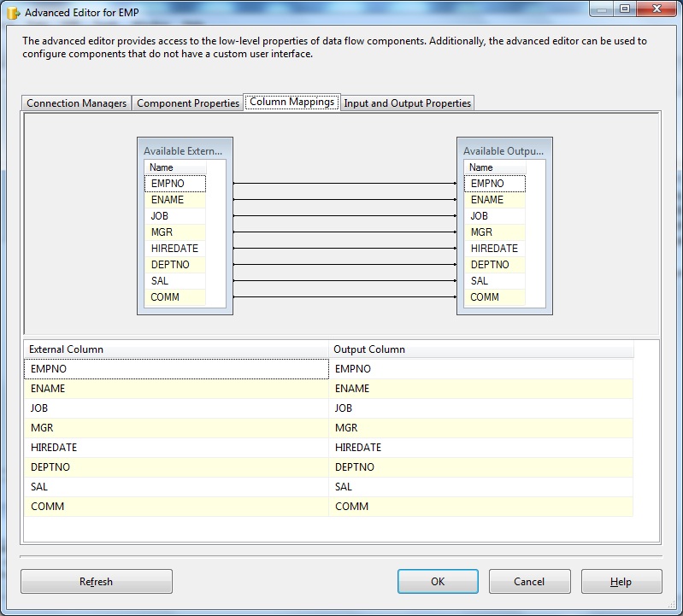683x616 pixels.
Task: Select ENAME cell under Output Column grid
Action: point(481,389)
